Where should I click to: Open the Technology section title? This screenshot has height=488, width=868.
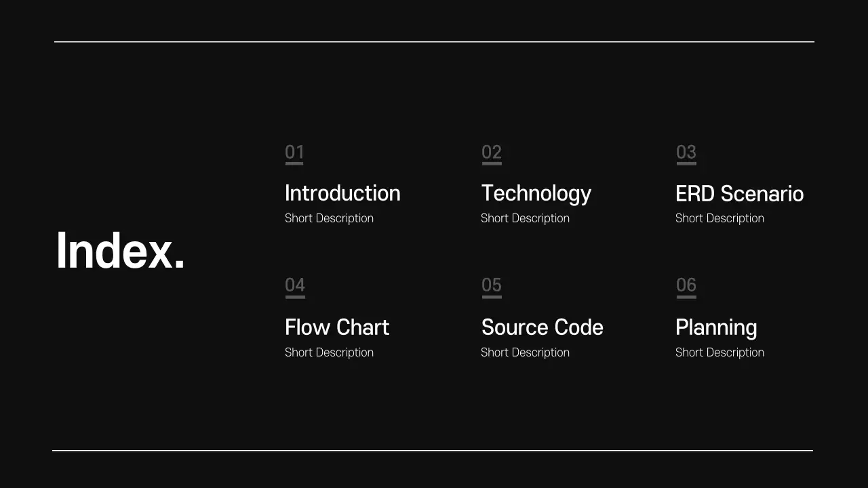tap(536, 193)
